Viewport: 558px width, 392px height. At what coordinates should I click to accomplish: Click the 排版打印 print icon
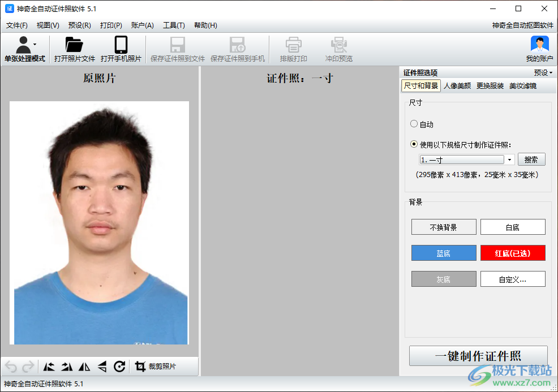pos(293,49)
